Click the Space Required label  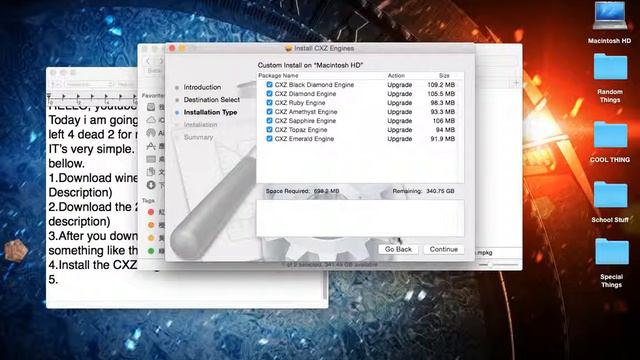(288, 191)
